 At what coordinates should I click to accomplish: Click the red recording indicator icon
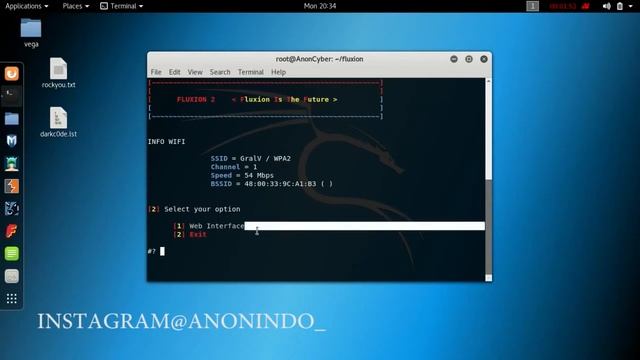586,6
